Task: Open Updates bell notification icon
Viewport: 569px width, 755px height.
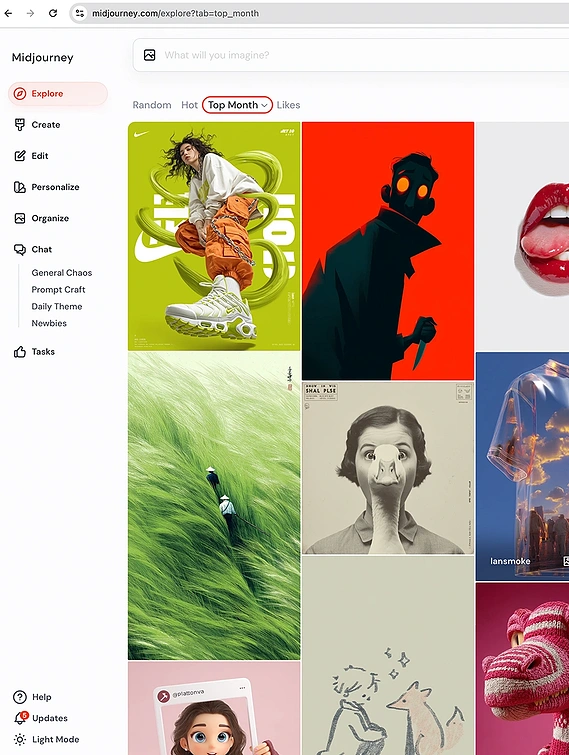Action: [21, 718]
